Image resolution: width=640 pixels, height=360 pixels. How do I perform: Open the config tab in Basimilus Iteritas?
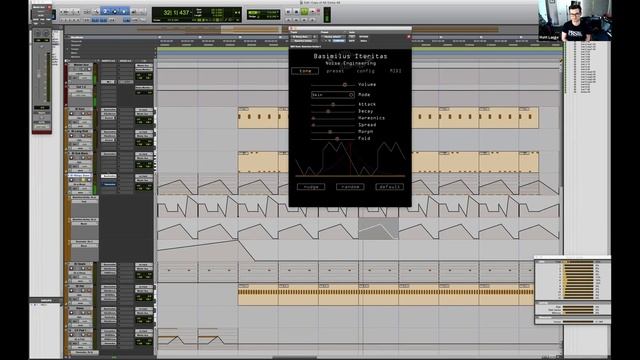point(365,71)
